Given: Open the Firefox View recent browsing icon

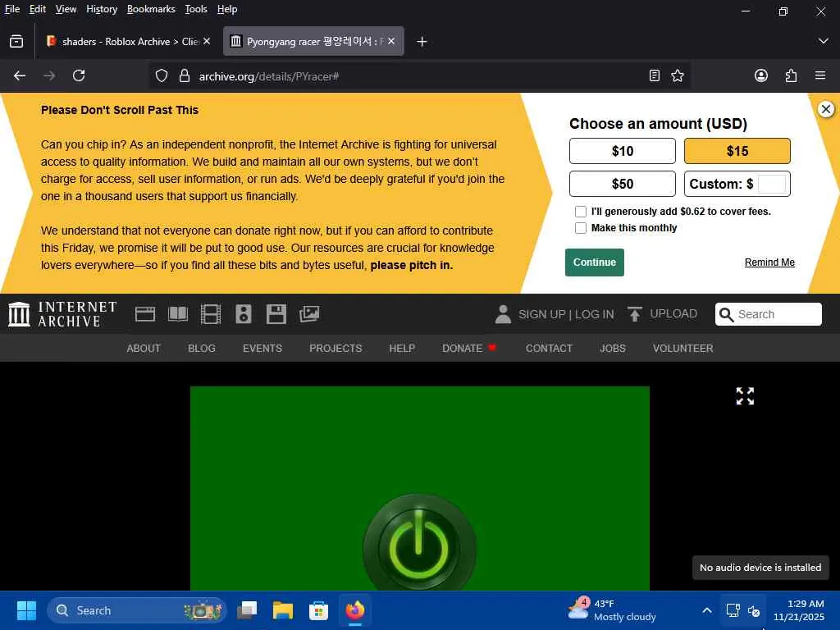Looking at the screenshot, I should [16, 41].
